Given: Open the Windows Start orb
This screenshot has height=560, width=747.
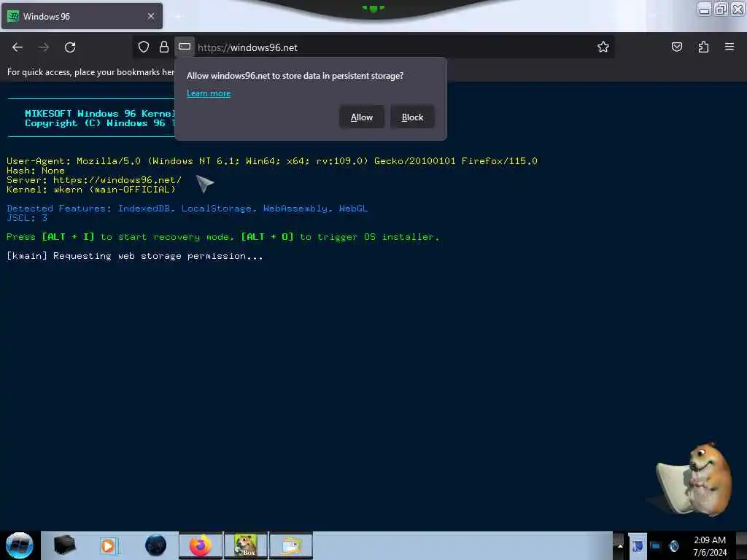Looking at the screenshot, I should point(20,545).
